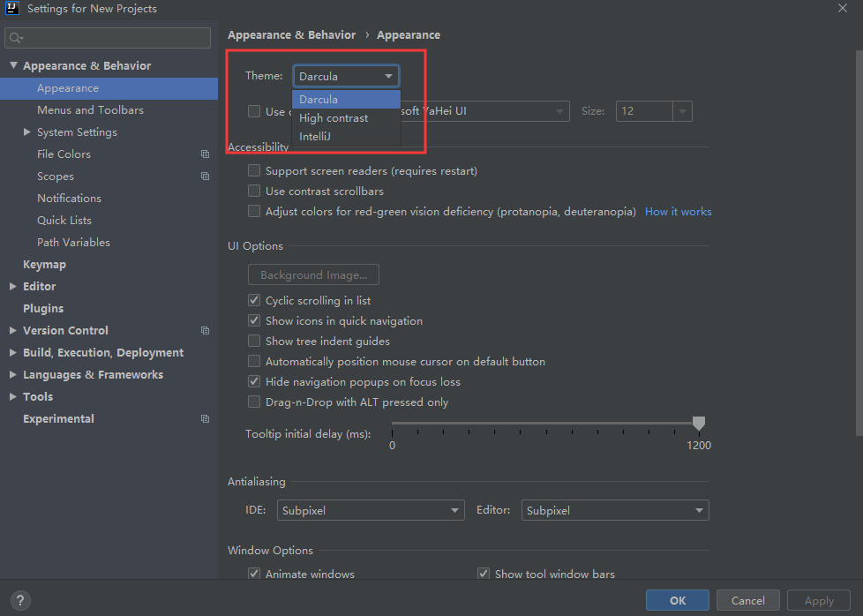Viewport: 863px width, 616px height.
Task: Click the font Size value field
Action: [x=644, y=111]
